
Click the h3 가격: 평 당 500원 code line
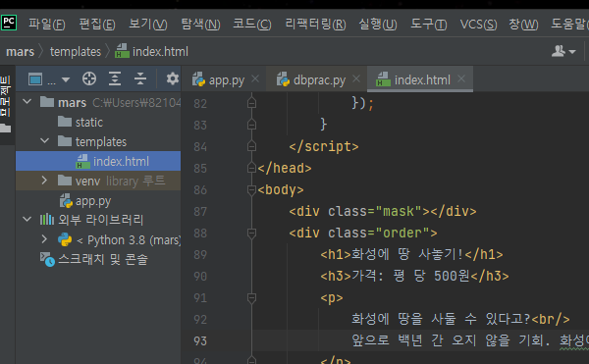(x=414, y=277)
